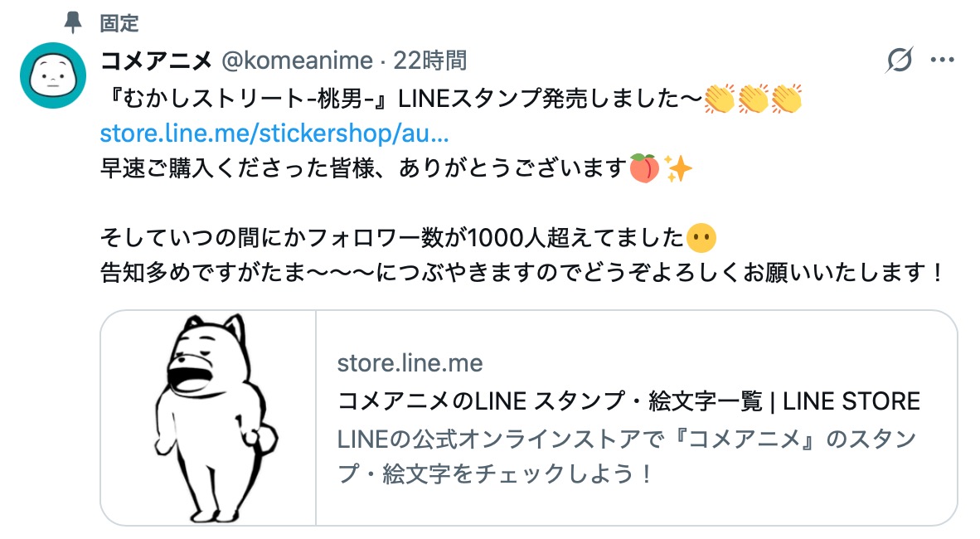Click the むかしストリート-桃男- tweet text line

(x=398, y=98)
